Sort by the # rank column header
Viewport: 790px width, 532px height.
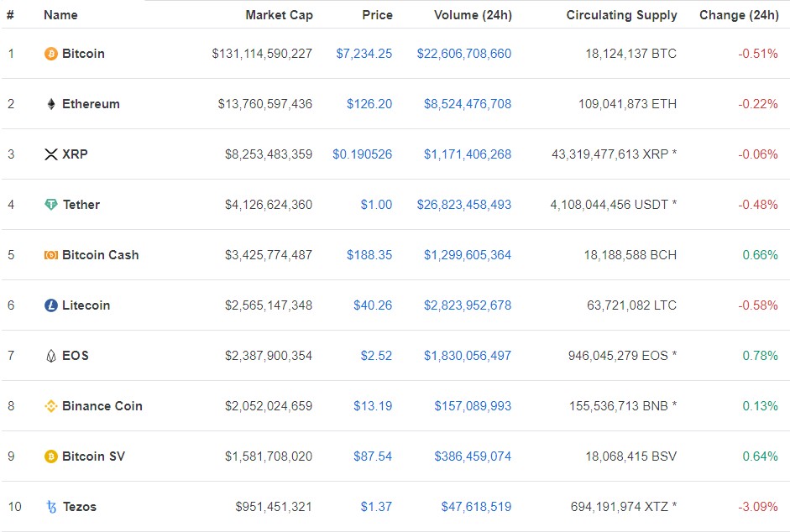click(10, 15)
